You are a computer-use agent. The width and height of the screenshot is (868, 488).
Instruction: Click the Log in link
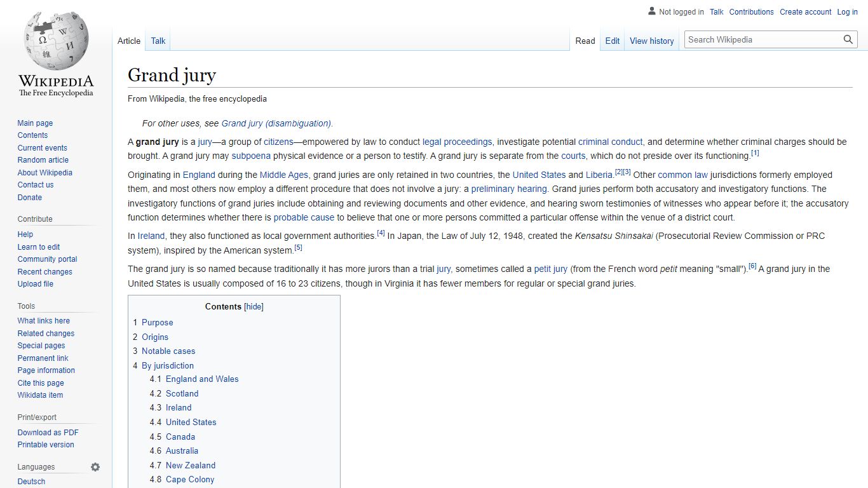(x=847, y=11)
